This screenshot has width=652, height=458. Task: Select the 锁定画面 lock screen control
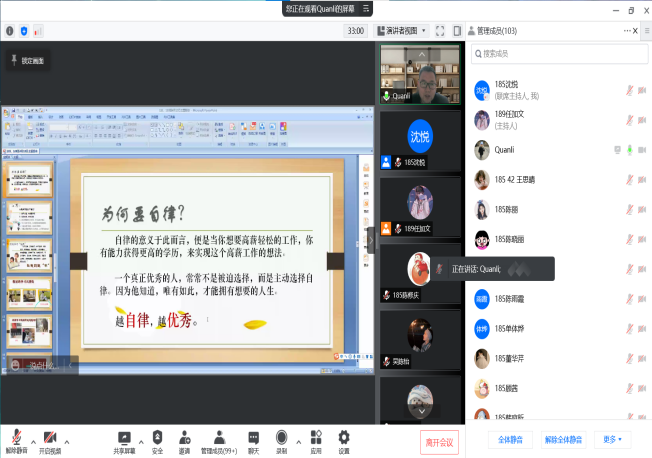point(26,61)
